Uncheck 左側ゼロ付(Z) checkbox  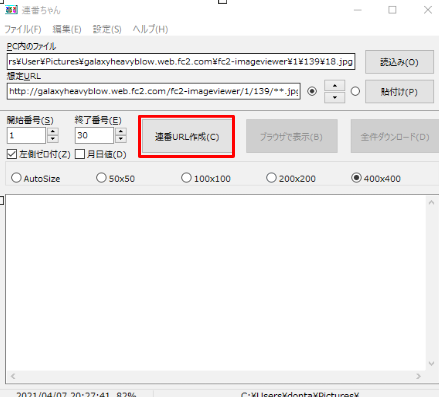tap(12, 154)
